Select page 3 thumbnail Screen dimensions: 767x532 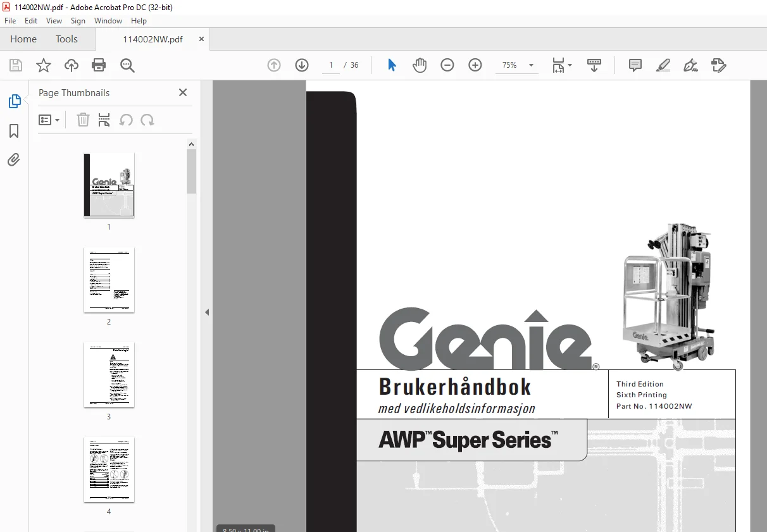109,374
